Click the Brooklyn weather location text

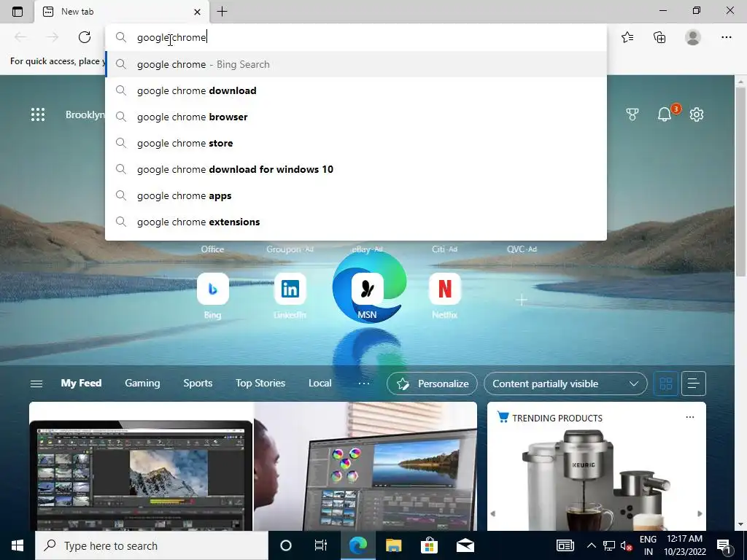pos(85,114)
